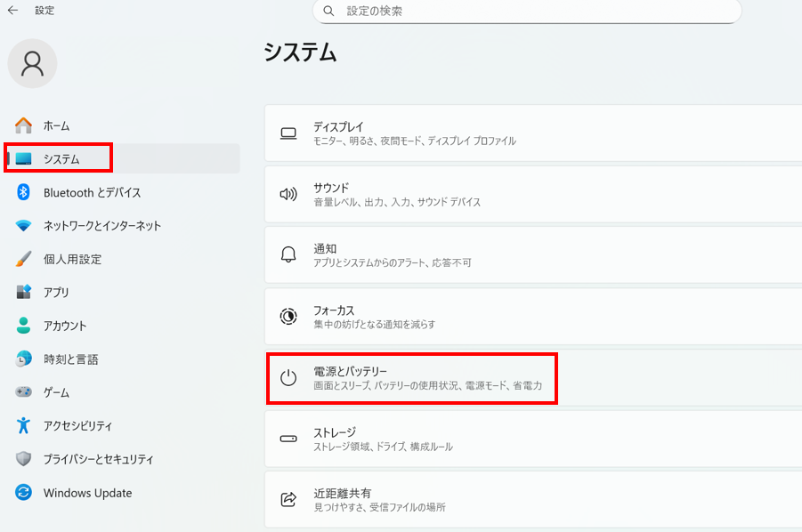Click the 電源とバッテリー power icon
The width and height of the screenshot is (802, 532).
[288, 378]
